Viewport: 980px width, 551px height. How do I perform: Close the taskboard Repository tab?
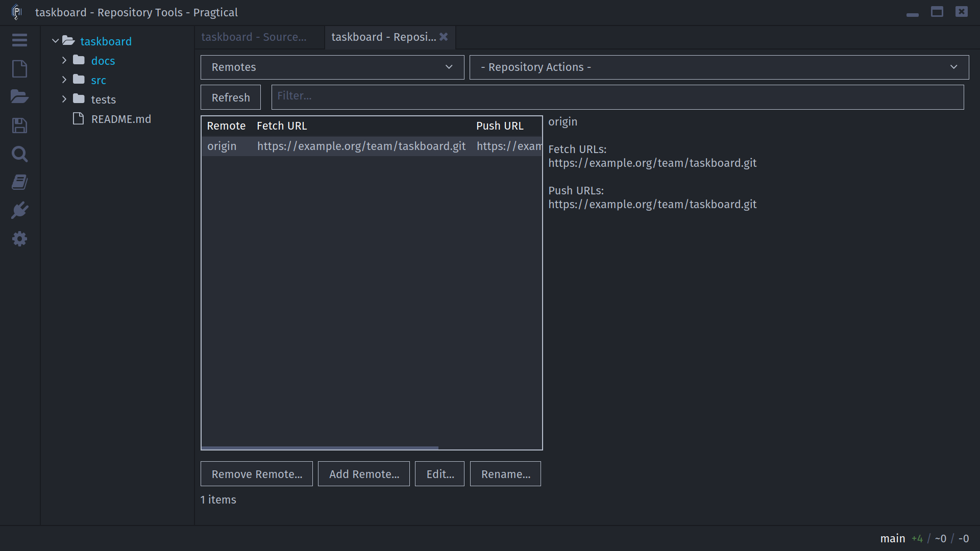tap(444, 37)
